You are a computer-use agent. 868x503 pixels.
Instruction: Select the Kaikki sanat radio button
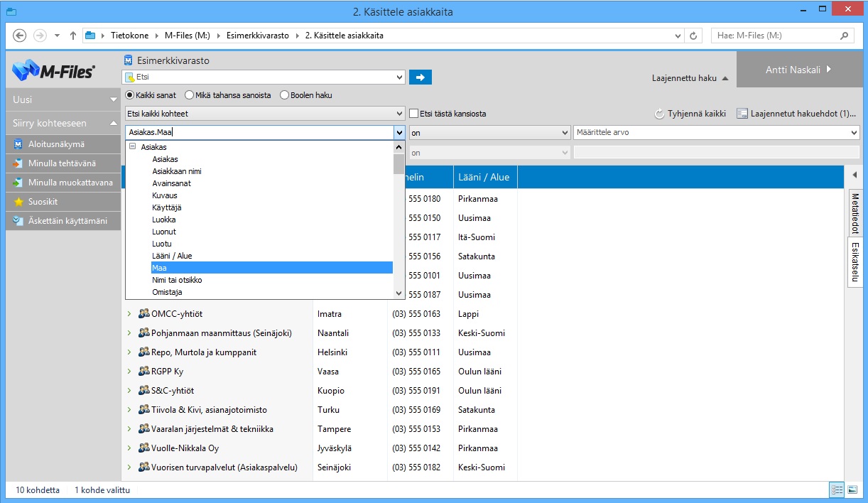click(129, 95)
